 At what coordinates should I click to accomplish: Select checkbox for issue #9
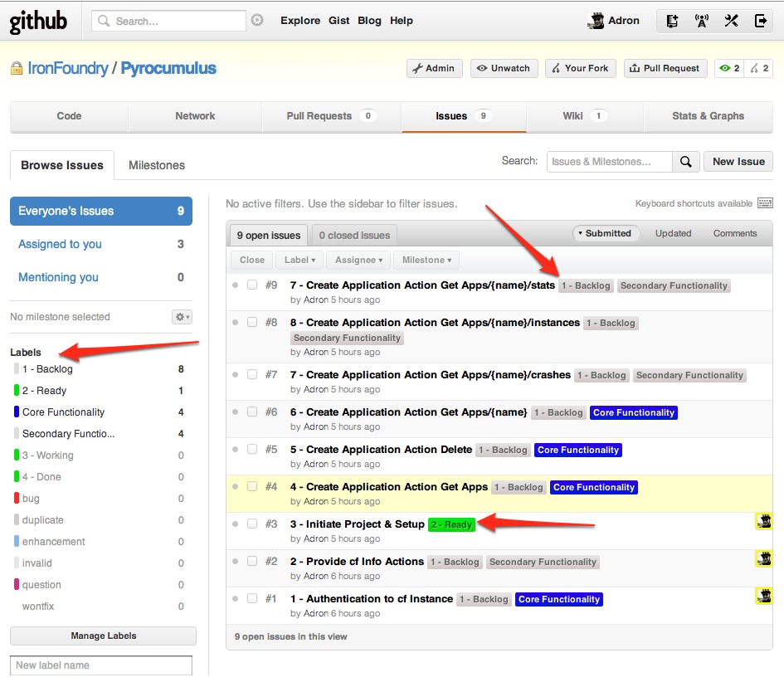click(x=252, y=285)
